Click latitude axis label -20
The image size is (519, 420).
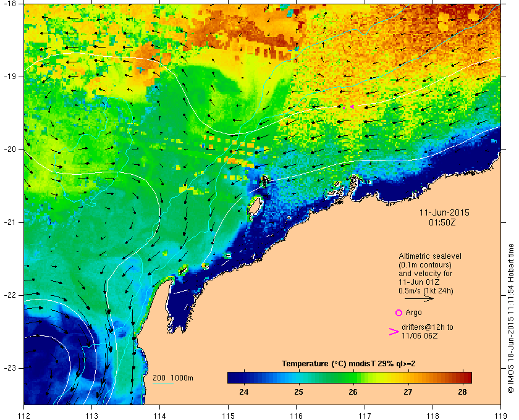[x=10, y=149]
